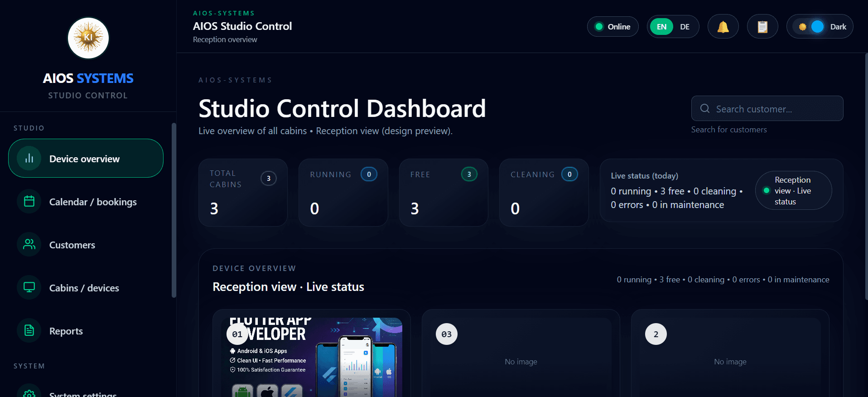Click the calendar icon in the sidebar
This screenshot has width=868, height=397.
[x=29, y=201]
